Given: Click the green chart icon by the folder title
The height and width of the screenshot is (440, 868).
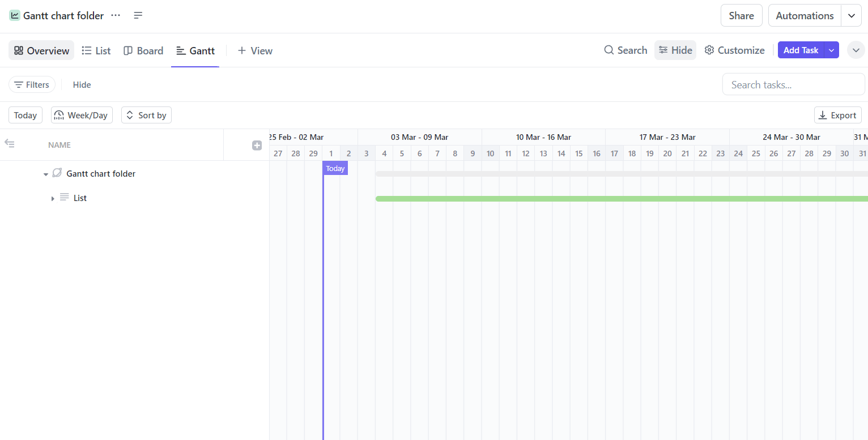Looking at the screenshot, I should [14, 15].
